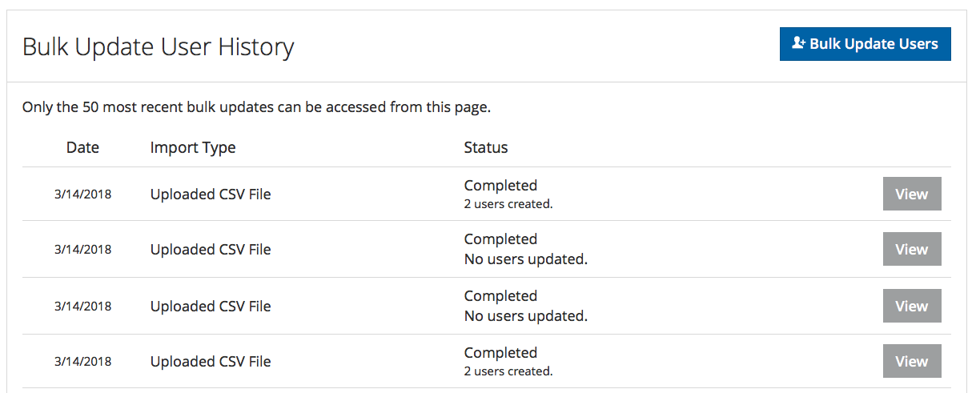Click Uploaded CSV File in the fourth row
Image resolution: width=980 pixels, height=393 pixels.
pyautogui.click(x=211, y=362)
